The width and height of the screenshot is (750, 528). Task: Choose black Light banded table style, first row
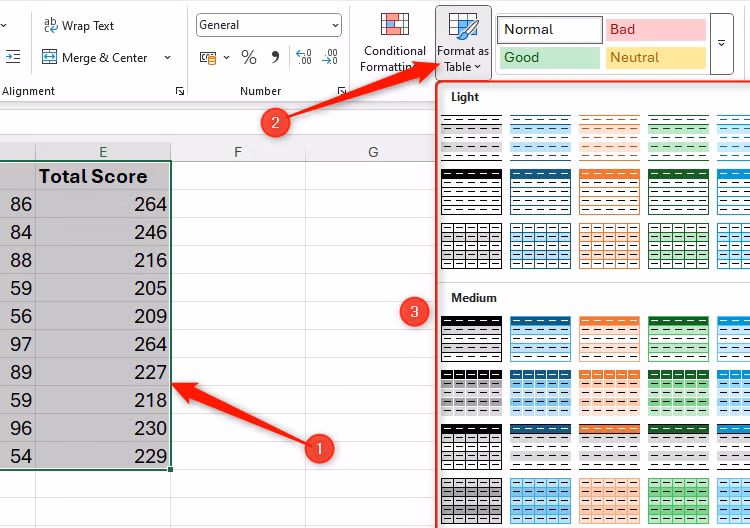[x=471, y=137]
